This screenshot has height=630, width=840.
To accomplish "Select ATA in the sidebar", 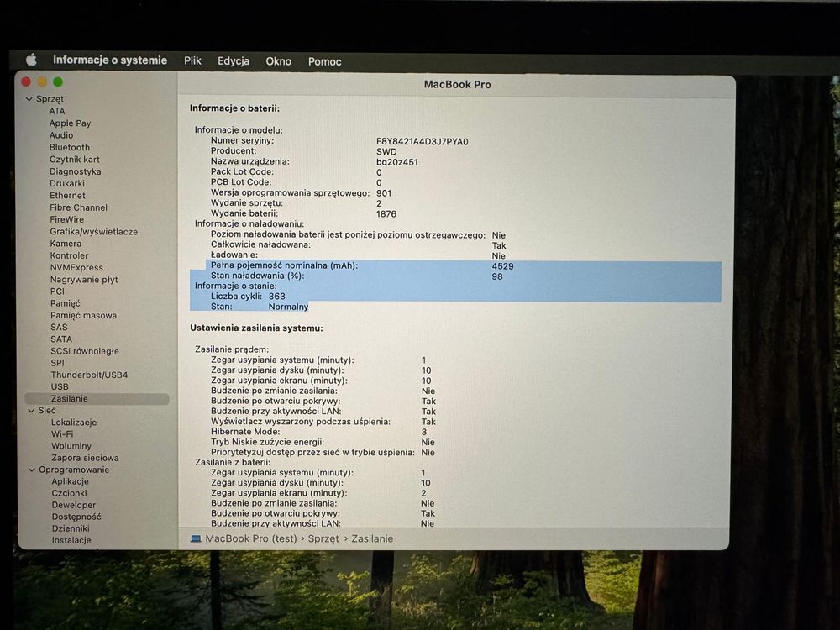I will 57,111.
